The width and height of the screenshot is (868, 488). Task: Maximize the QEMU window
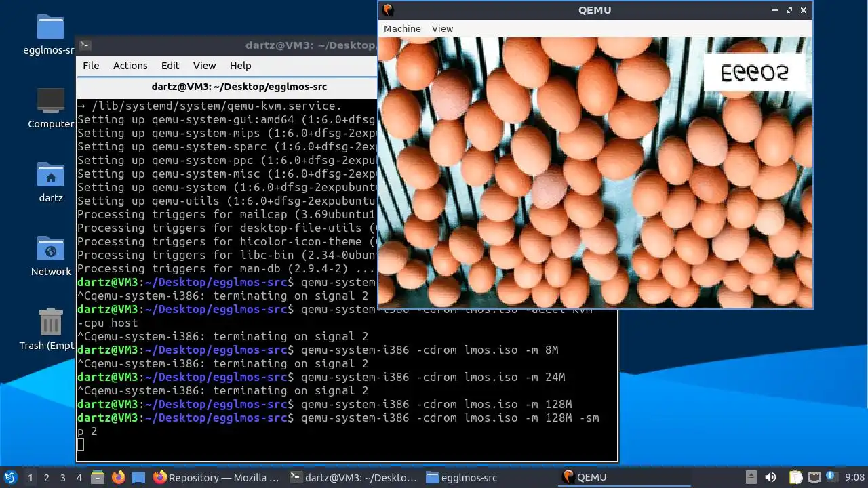[x=789, y=9]
